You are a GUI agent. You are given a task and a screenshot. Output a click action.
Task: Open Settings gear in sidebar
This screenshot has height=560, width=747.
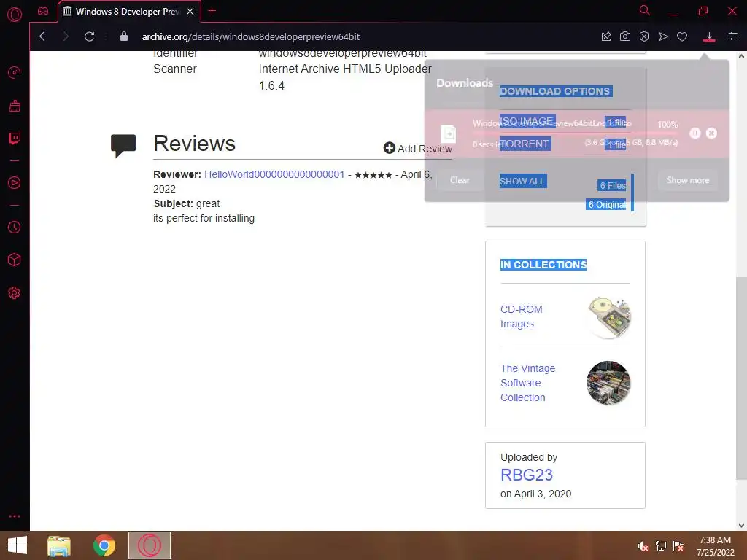[15, 293]
